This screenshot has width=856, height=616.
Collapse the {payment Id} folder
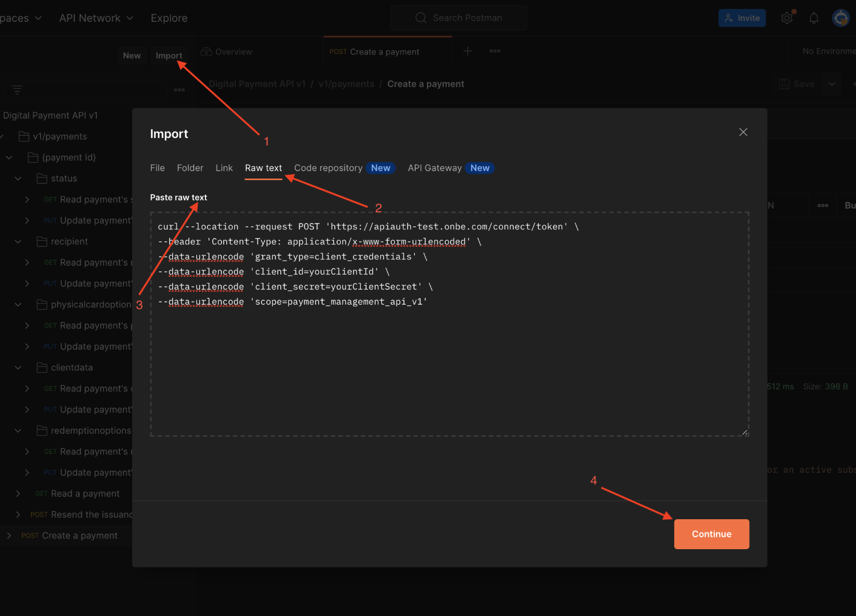(x=9, y=157)
